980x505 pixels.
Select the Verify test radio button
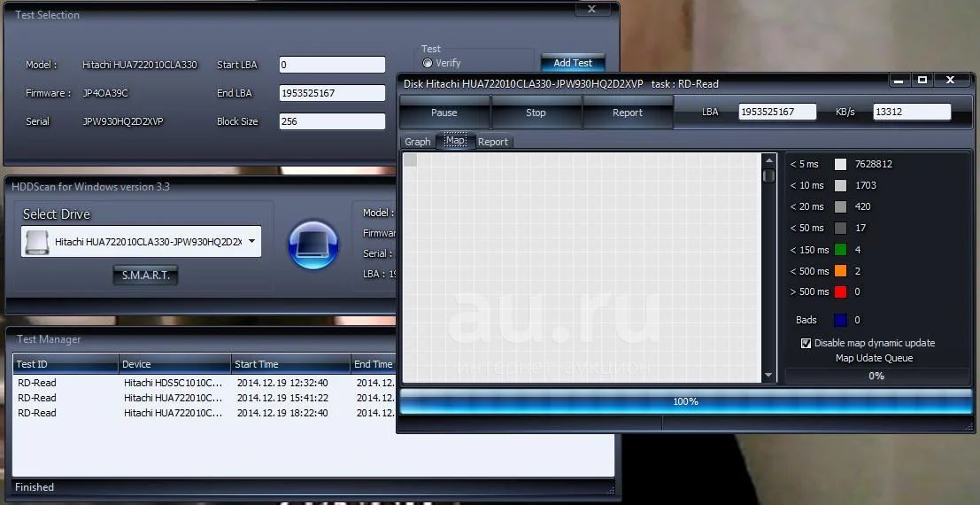tap(428, 63)
